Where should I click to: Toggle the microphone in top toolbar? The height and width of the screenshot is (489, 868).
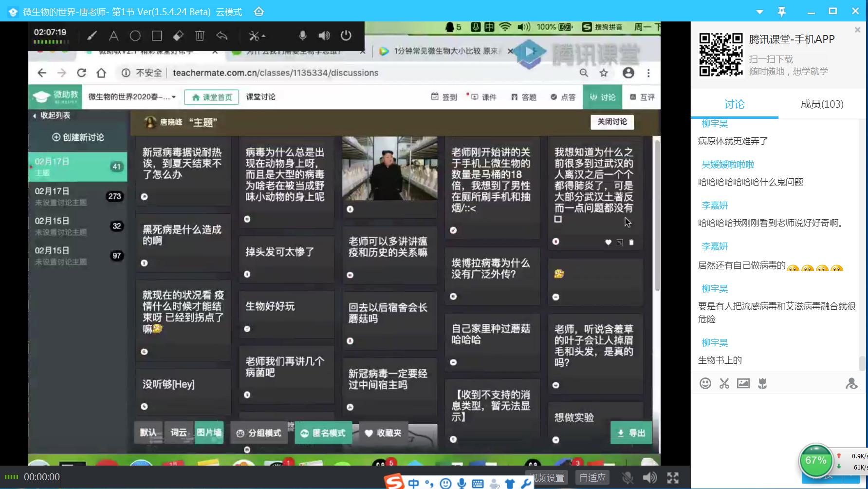click(302, 36)
